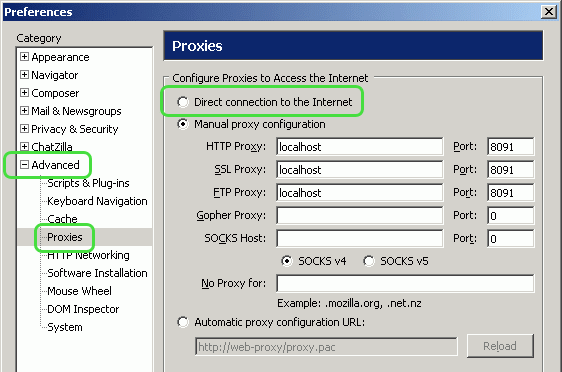Select Proxies in the category tree

tap(65, 237)
